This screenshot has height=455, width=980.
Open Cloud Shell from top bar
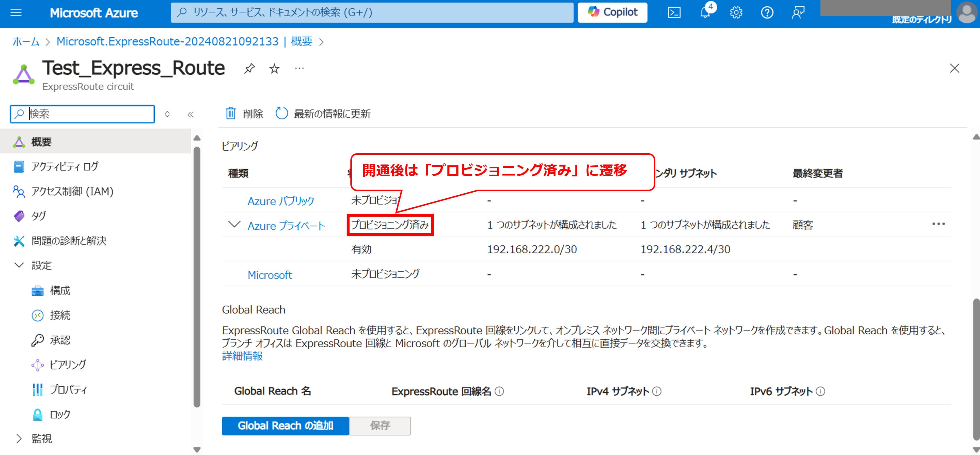674,12
